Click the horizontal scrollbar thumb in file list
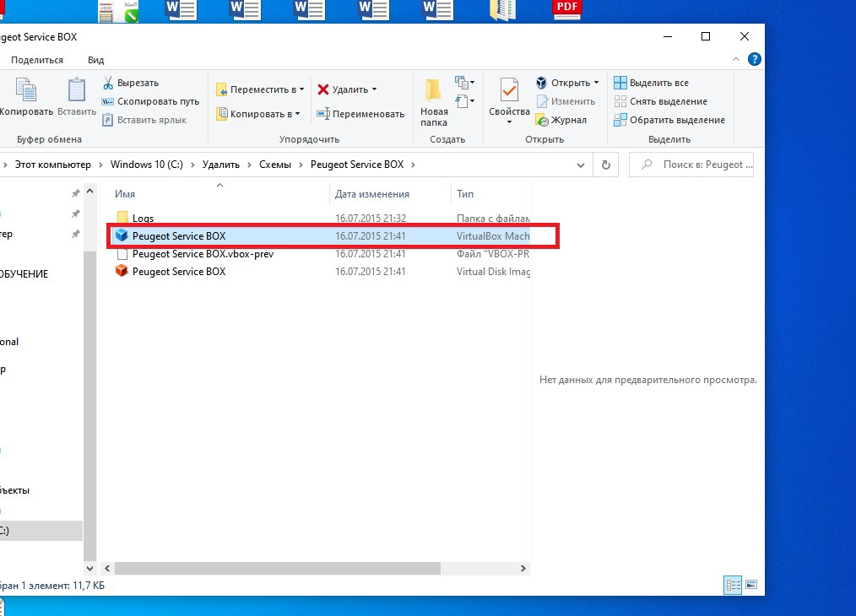This screenshot has width=856, height=616. click(x=278, y=569)
